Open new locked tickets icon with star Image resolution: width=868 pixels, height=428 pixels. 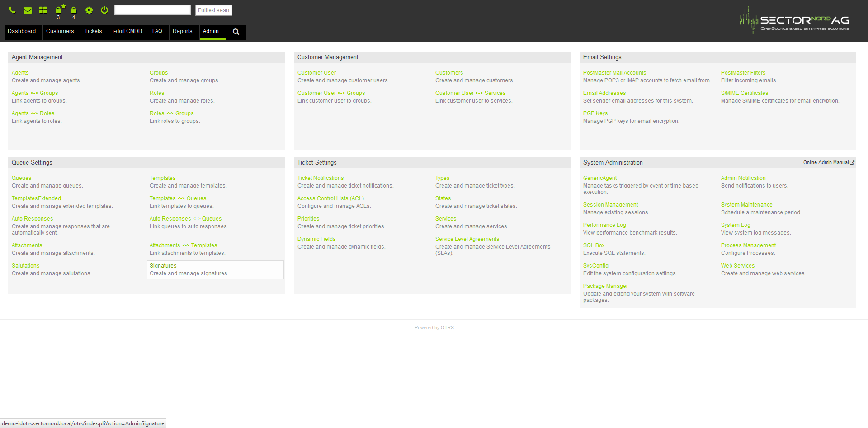tap(60, 9)
